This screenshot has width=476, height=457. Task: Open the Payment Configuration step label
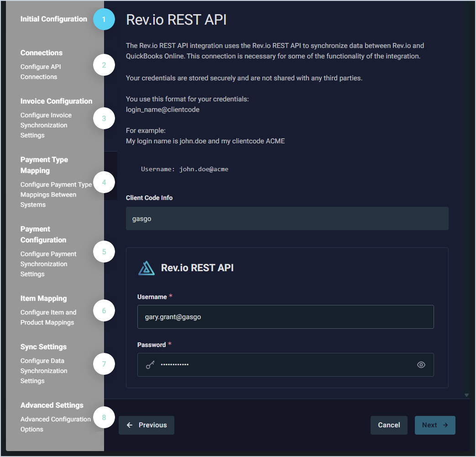point(43,234)
